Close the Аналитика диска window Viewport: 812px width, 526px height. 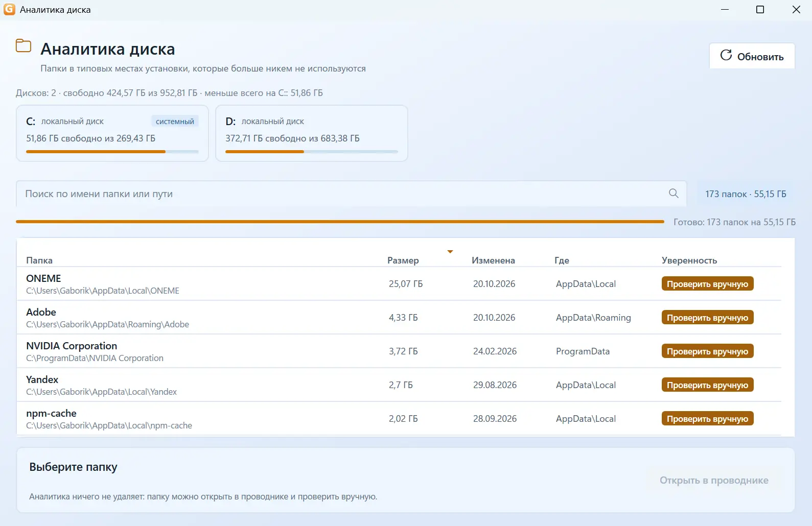click(x=796, y=10)
